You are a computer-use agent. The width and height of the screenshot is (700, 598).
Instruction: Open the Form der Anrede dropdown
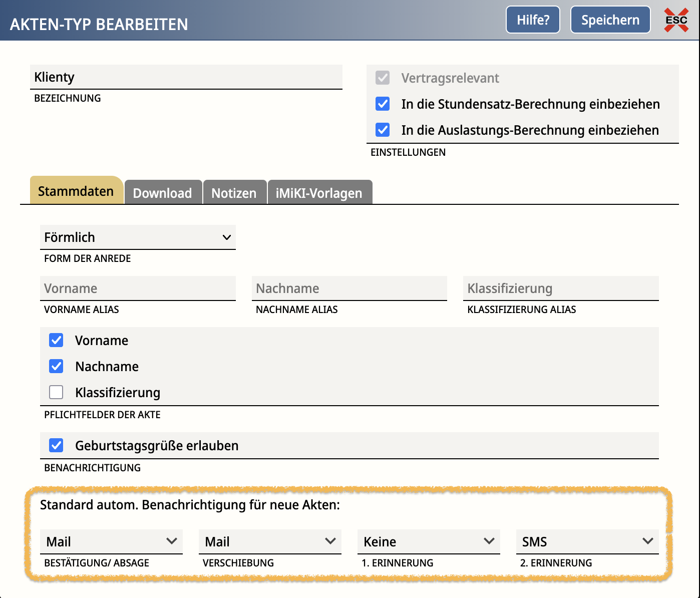pyautogui.click(x=138, y=237)
